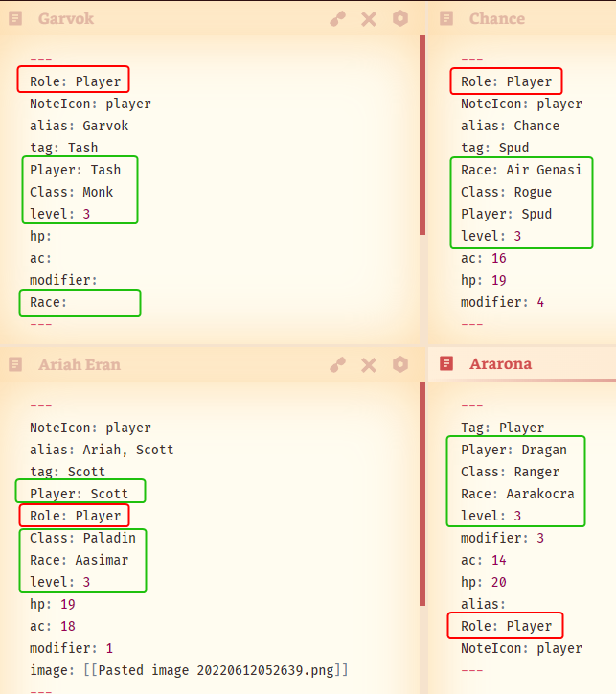Open the hexagon menu icon in Ariah Eran header

[x=400, y=364]
